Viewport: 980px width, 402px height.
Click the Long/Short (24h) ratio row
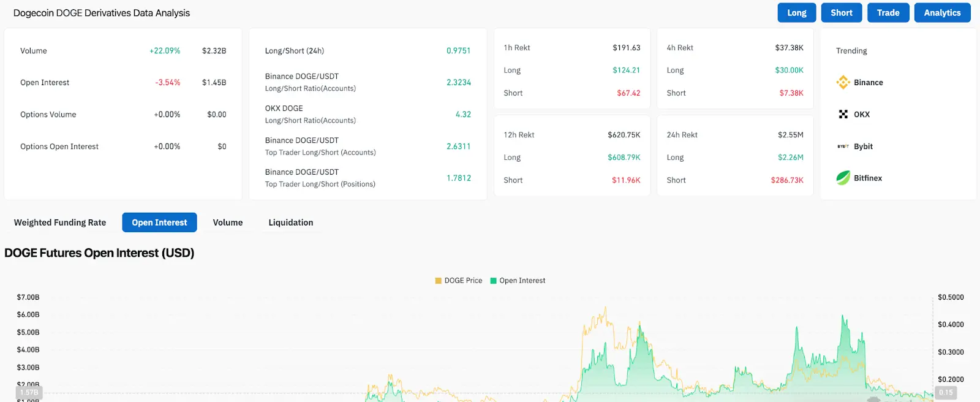pyautogui.click(x=367, y=51)
